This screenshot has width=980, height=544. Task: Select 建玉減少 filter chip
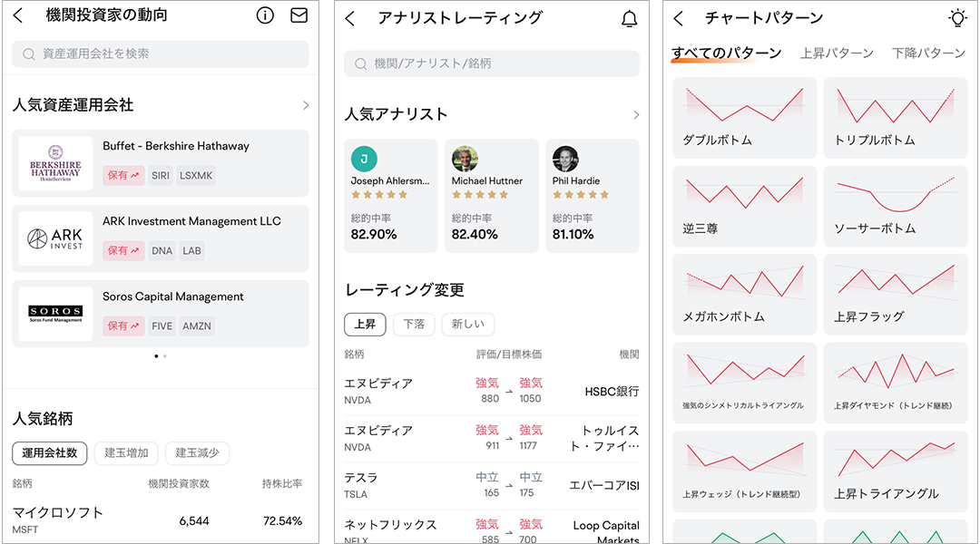pos(198,452)
